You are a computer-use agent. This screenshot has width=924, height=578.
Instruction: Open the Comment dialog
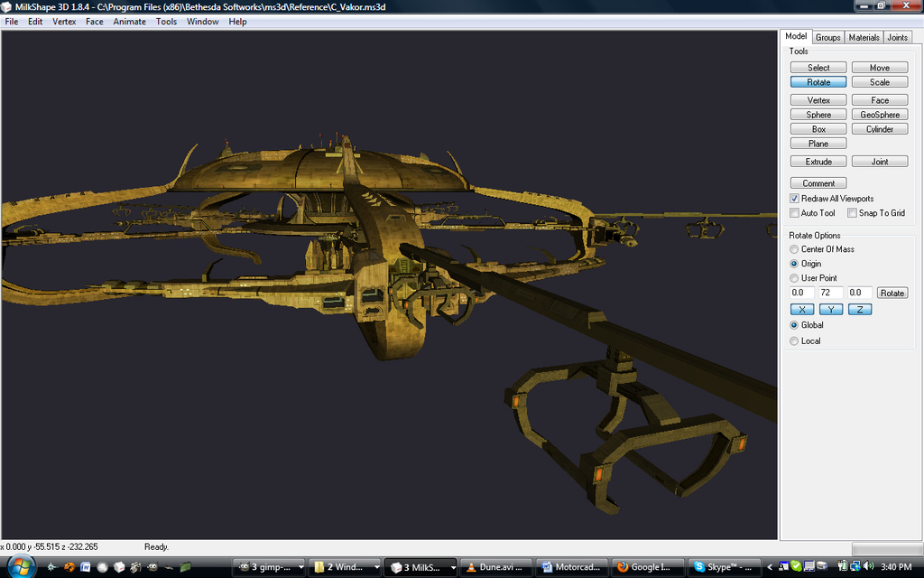point(818,182)
